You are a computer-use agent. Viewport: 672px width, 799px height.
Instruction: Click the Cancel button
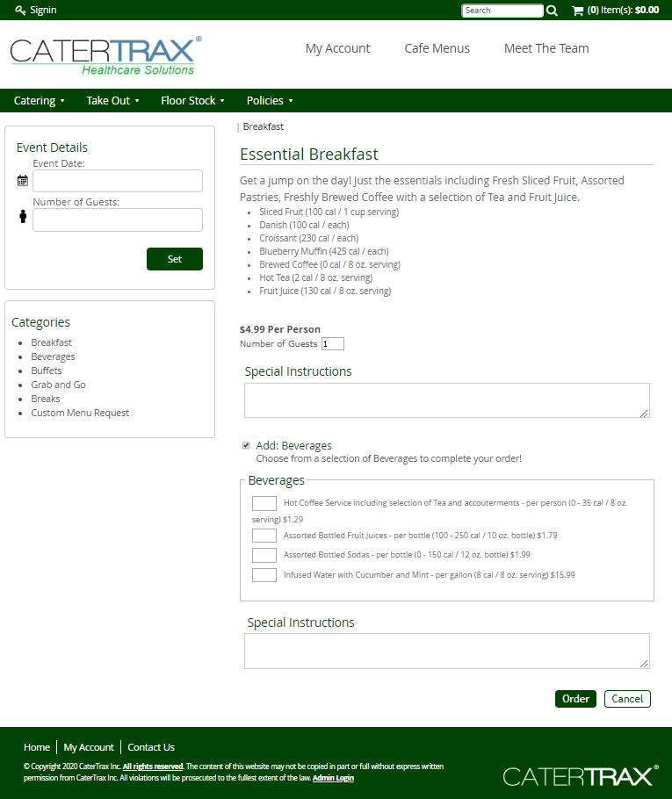point(627,699)
